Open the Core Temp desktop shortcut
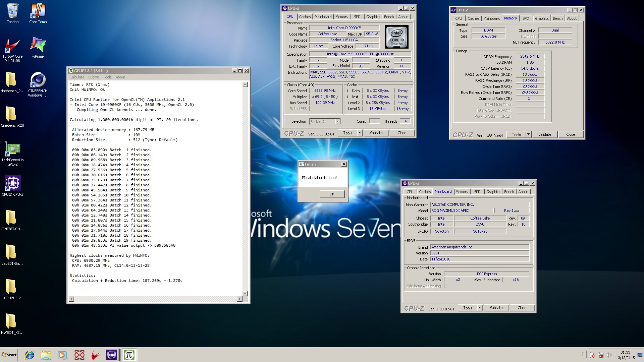Image resolution: width=644 pixels, height=362 pixels. point(38,13)
